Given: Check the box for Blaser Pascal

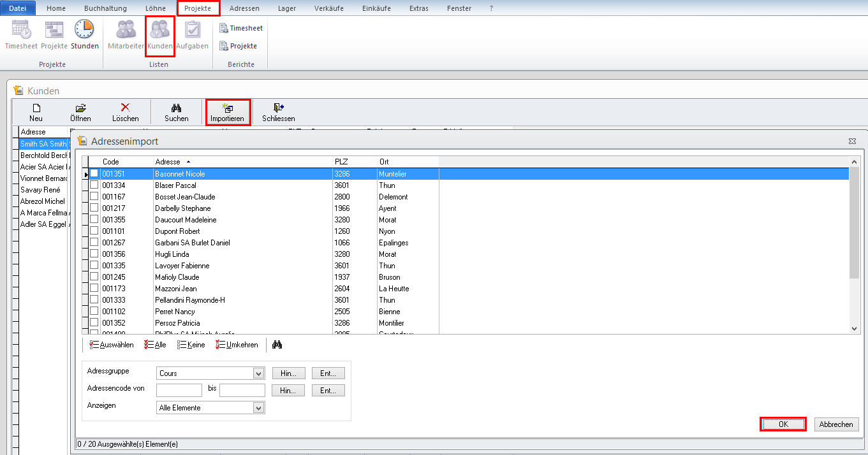Looking at the screenshot, I should (94, 185).
